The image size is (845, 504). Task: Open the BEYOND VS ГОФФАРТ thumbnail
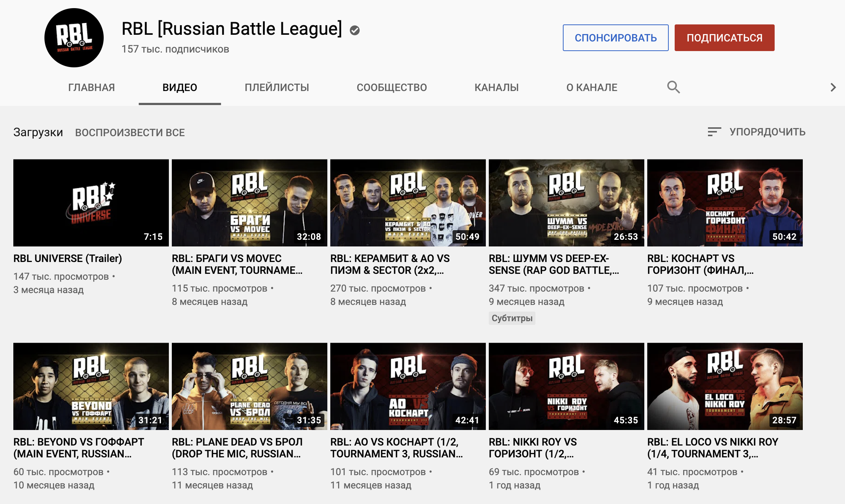coord(91,386)
